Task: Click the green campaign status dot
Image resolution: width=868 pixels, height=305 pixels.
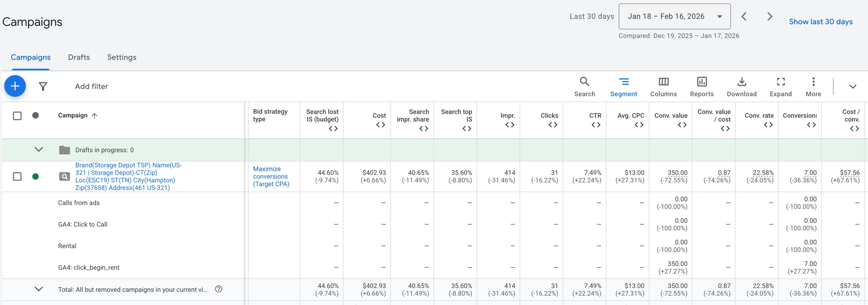Action: point(36,176)
